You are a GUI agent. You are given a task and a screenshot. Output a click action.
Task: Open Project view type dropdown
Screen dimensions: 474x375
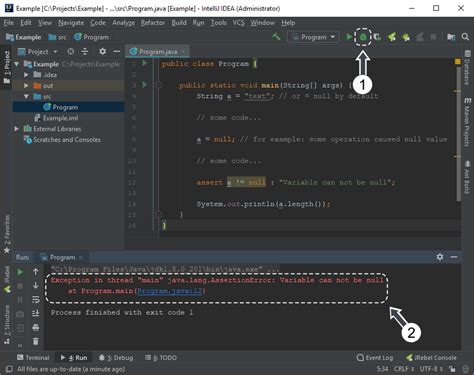pyautogui.click(x=38, y=52)
